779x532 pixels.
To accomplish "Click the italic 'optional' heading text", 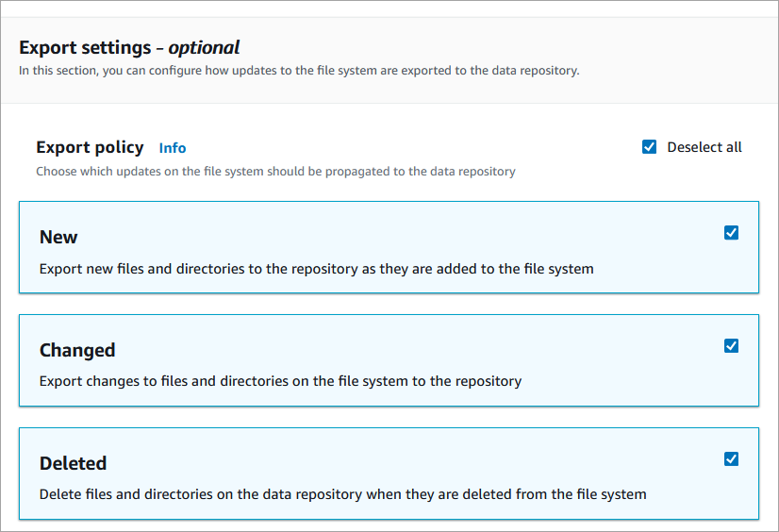I will (204, 47).
